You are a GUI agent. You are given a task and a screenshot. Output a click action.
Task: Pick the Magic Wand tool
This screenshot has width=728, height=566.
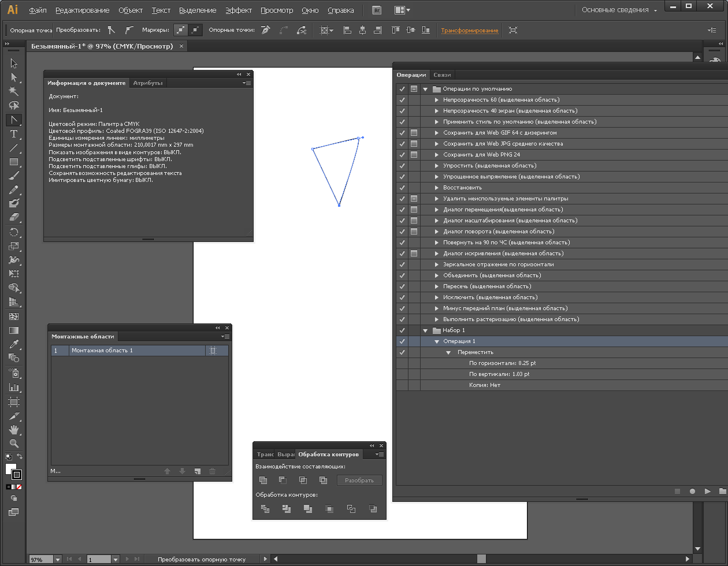pos(14,91)
